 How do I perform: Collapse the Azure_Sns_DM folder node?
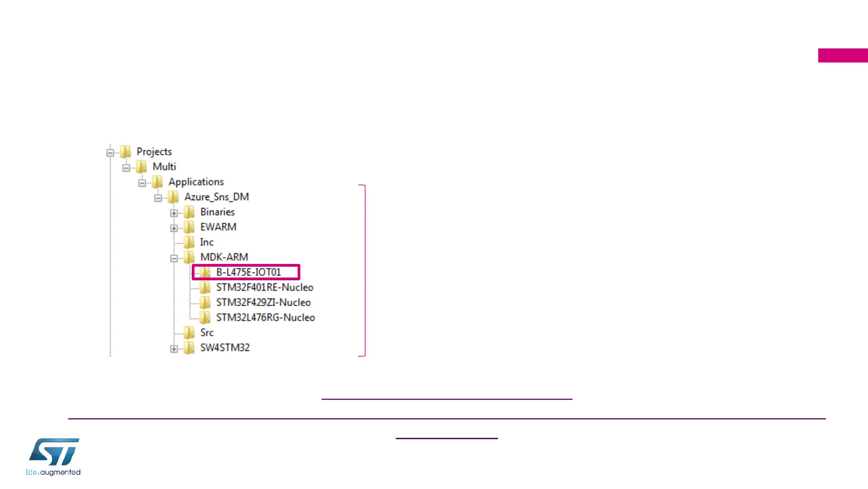tap(158, 198)
